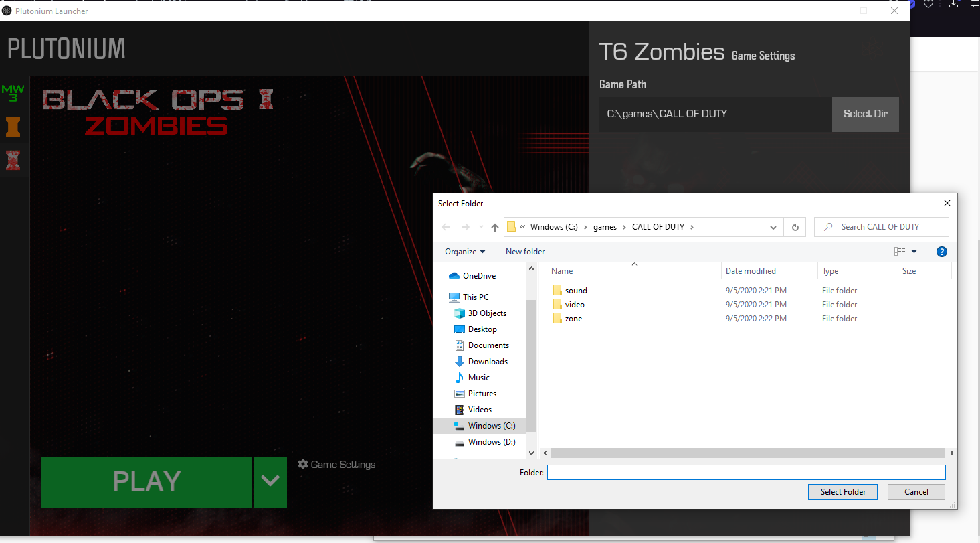Image resolution: width=980 pixels, height=543 pixels.
Task: Select the video folder
Action: (x=575, y=305)
